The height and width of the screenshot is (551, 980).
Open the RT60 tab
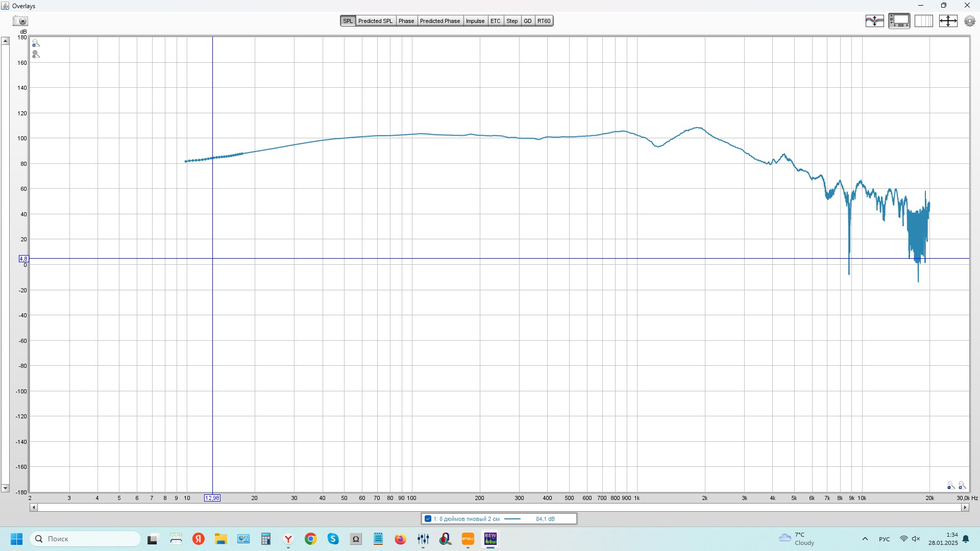tap(544, 21)
